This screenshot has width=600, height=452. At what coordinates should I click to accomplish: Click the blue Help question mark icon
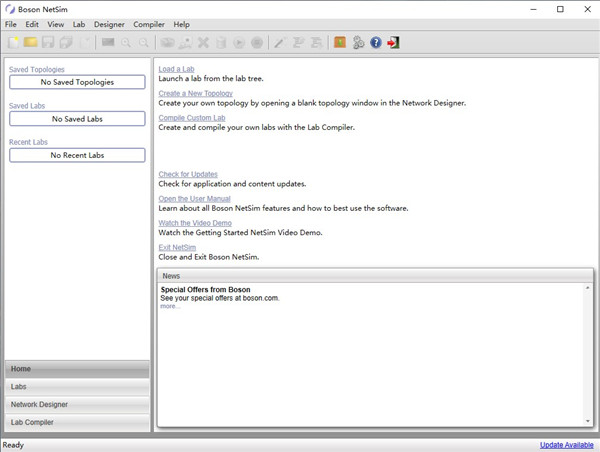pos(376,43)
